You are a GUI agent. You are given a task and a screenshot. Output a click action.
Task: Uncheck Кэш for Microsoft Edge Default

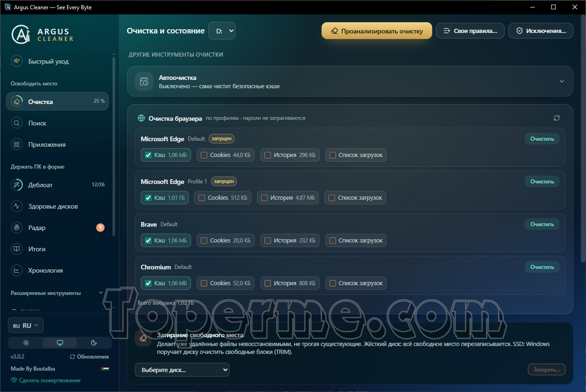point(148,155)
